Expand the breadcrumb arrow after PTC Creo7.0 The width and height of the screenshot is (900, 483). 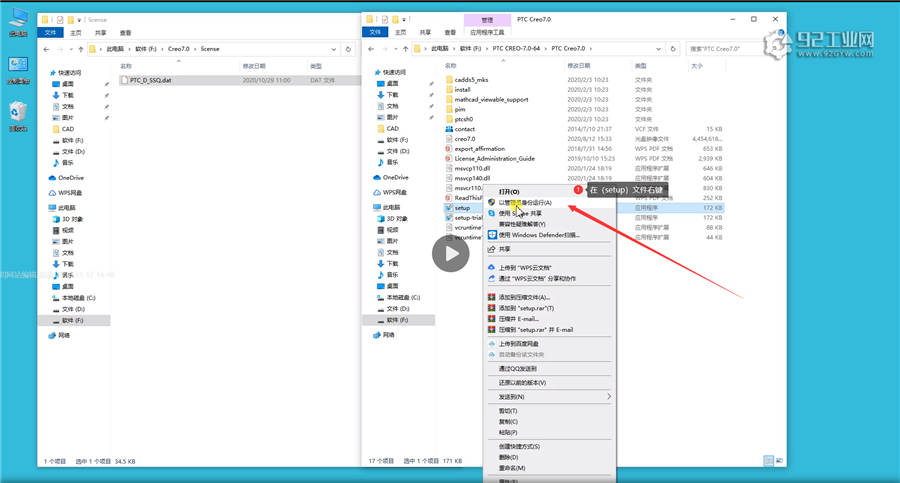pos(591,49)
